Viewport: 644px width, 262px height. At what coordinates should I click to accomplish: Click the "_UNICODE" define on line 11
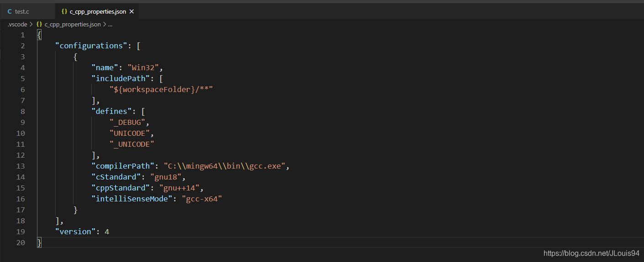pos(132,144)
